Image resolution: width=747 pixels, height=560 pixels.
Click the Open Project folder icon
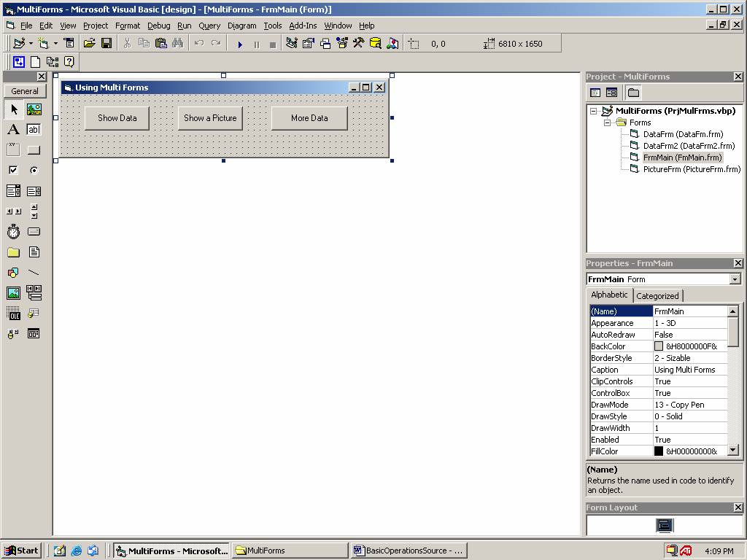[x=90, y=44]
